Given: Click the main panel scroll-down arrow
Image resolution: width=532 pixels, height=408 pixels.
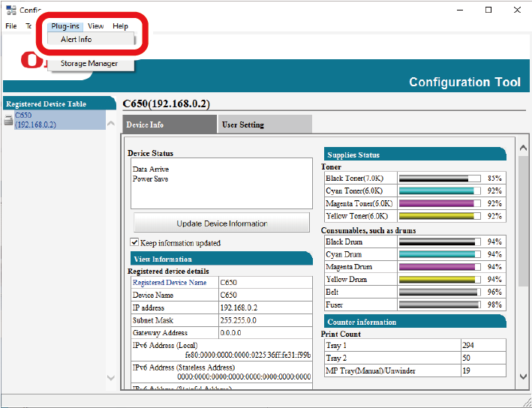Looking at the screenshot, I should click(x=522, y=375).
